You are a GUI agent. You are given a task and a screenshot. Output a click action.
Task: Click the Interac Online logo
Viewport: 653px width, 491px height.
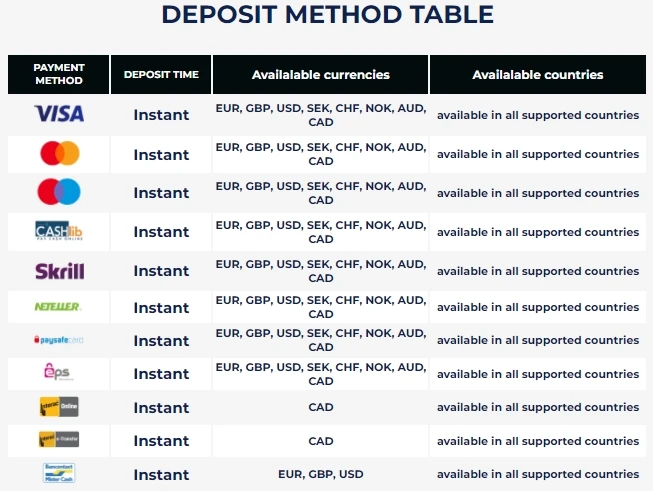[59, 407]
